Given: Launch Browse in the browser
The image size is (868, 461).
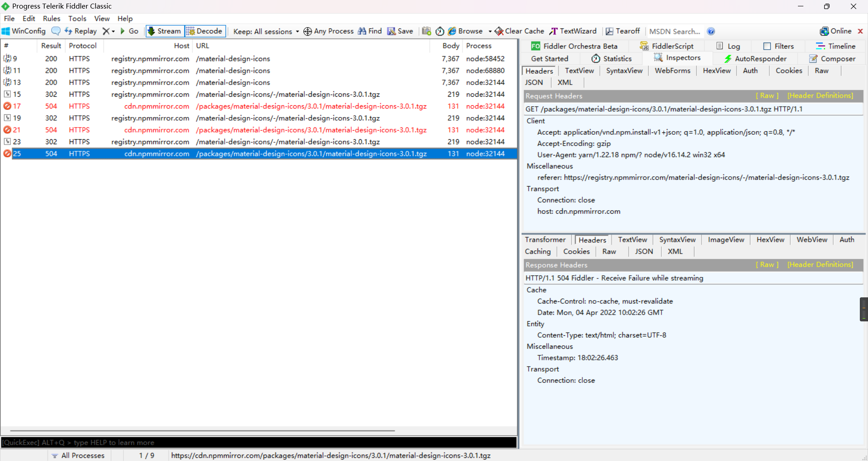Looking at the screenshot, I should (466, 31).
